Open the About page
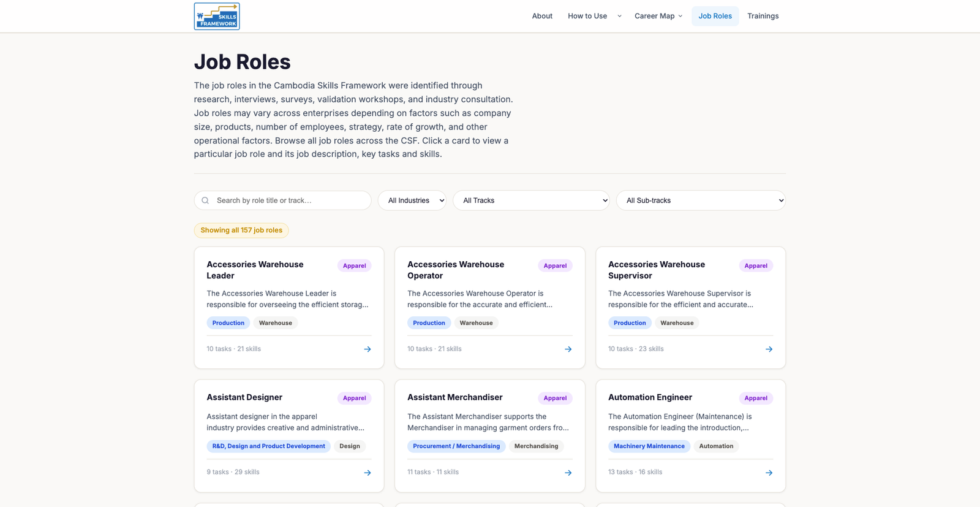This screenshot has height=507, width=980. tap(542, 17)
